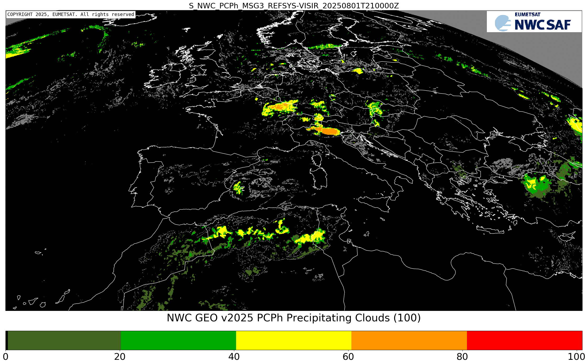
Task: Click the colorbar tick label 80
Action: tap(462, 357)
